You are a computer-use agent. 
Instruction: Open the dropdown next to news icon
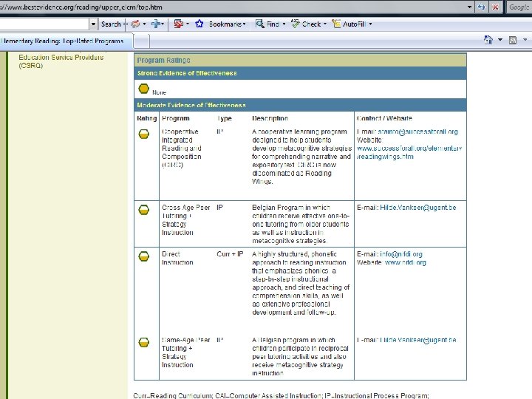click(145, 24)
